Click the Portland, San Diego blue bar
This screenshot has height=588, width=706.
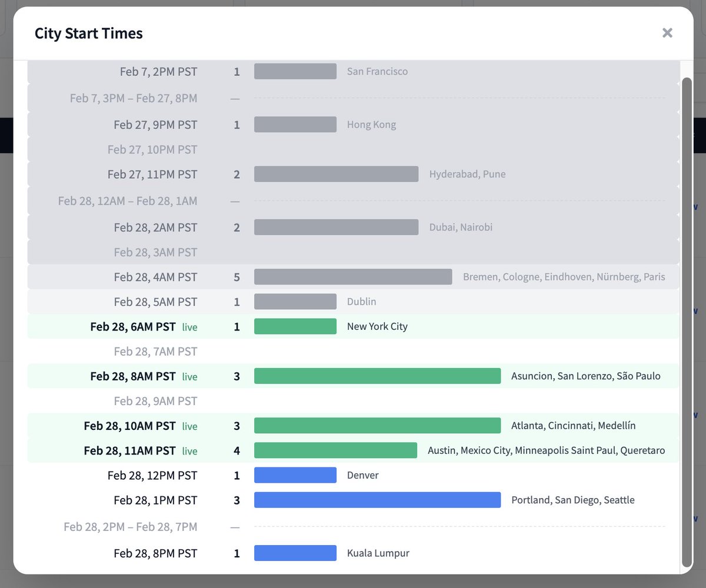pos(377,499)
